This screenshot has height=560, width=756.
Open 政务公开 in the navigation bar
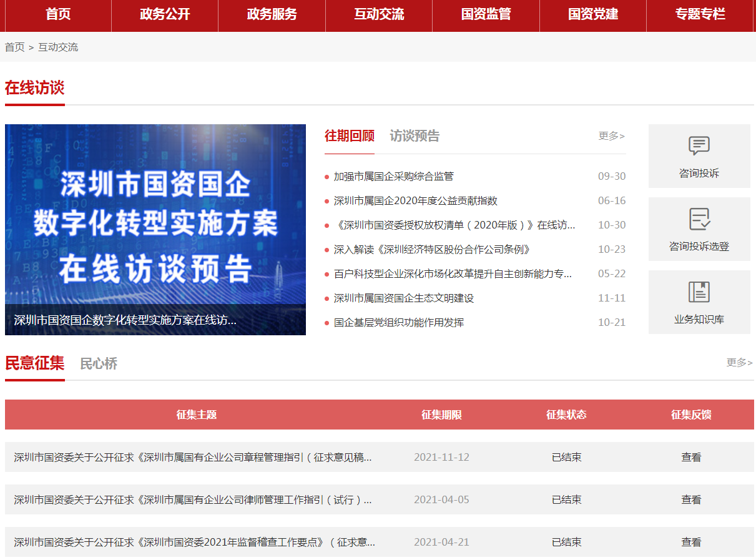pyautogui.click(x=165, y=15)
